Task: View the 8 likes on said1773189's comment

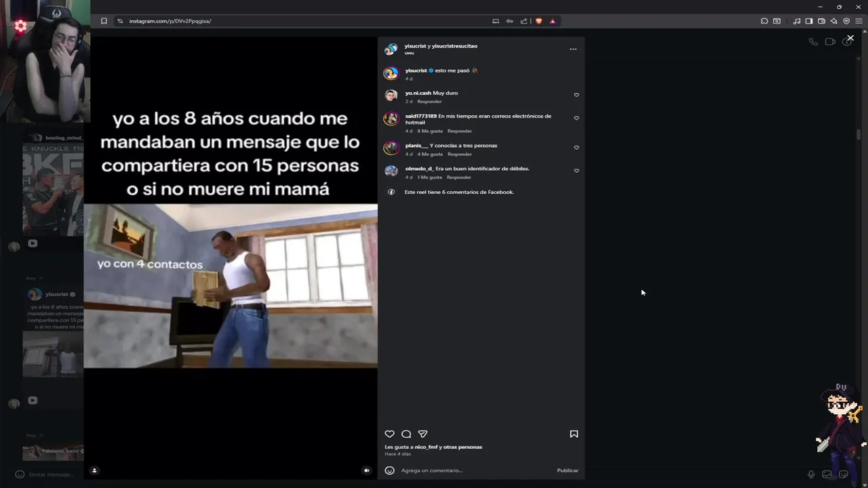Action: coord(430,131)
